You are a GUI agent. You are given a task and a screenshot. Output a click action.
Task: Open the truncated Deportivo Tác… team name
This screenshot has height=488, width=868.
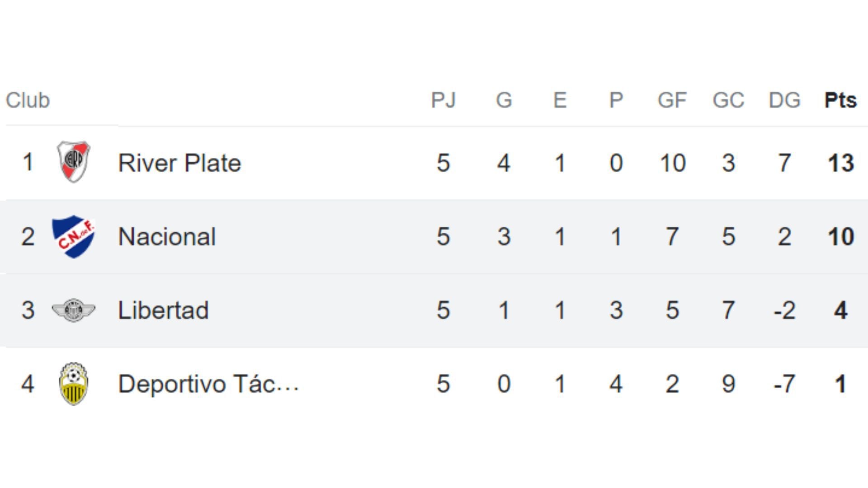[x=208, y=384]
